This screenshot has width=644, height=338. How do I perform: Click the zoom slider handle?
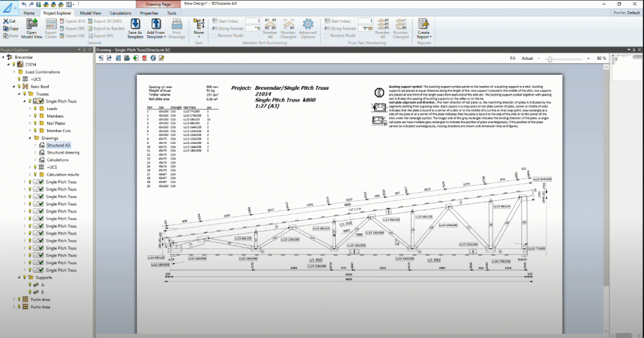point(550,58)
